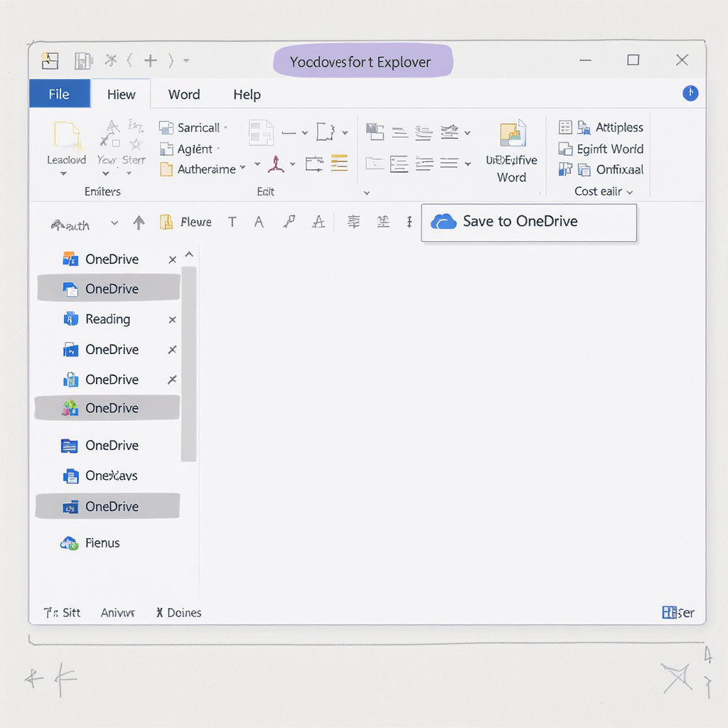Click the sidebar scroll-up arrow
This screenshot has height=728, width=728.
pyautogui.click(x=189, y=255)
